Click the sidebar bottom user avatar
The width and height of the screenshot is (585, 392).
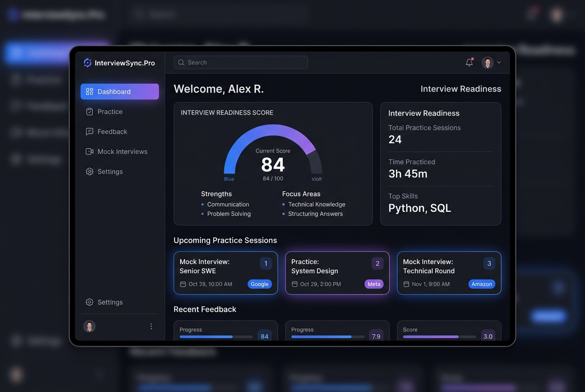pyautogui.click(x=89, y=326)
